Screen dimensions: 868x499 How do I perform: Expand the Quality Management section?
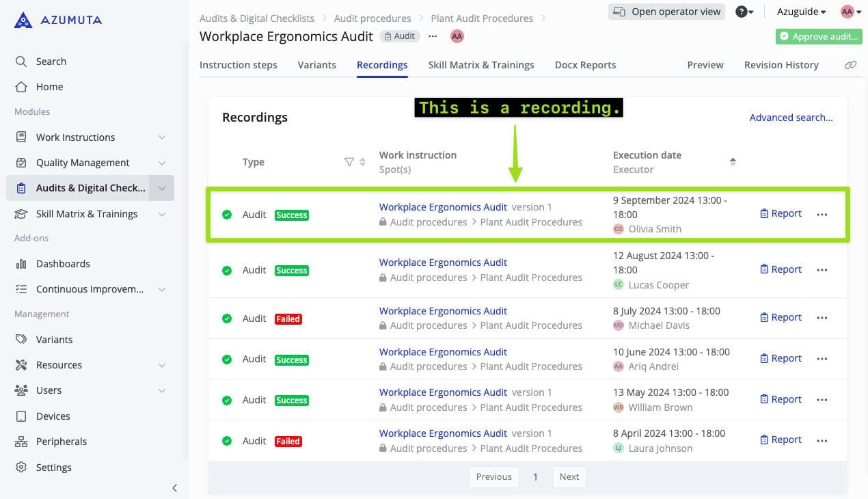click(162, 163)
